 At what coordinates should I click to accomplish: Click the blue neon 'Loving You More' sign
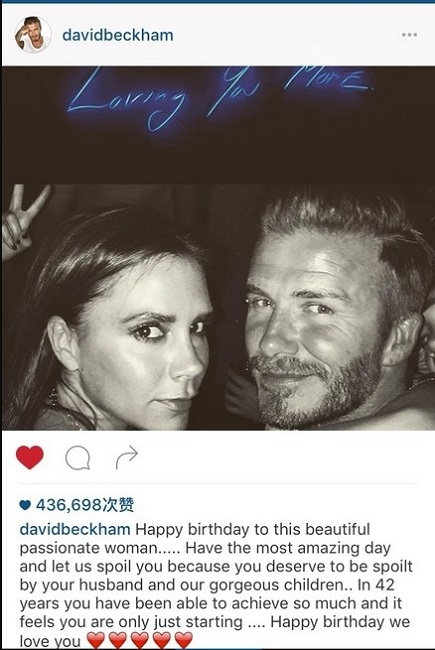tap(221, 96)
